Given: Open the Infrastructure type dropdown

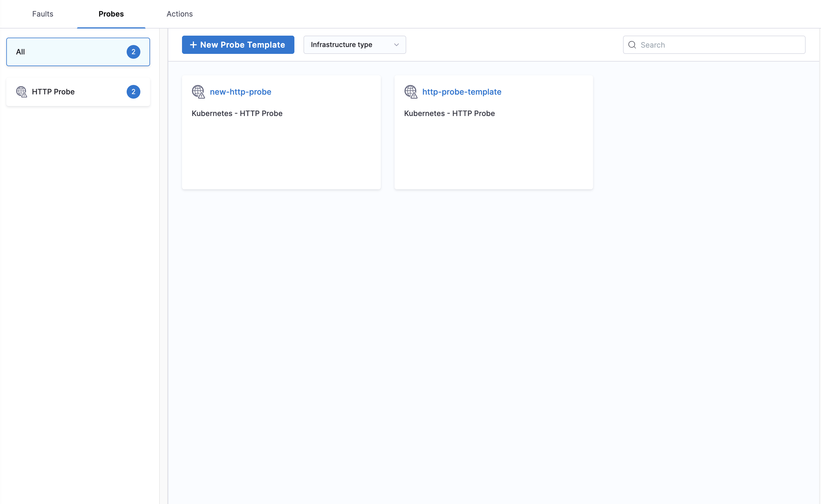Looking at the screenshot, I should click(x=354, y=45).
